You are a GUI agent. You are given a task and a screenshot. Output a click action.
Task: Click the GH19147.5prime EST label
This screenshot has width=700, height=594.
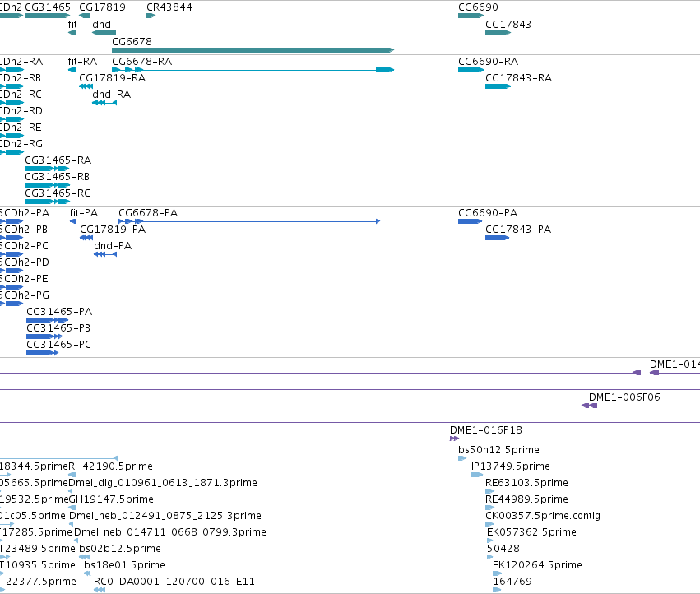coord(111,499)
